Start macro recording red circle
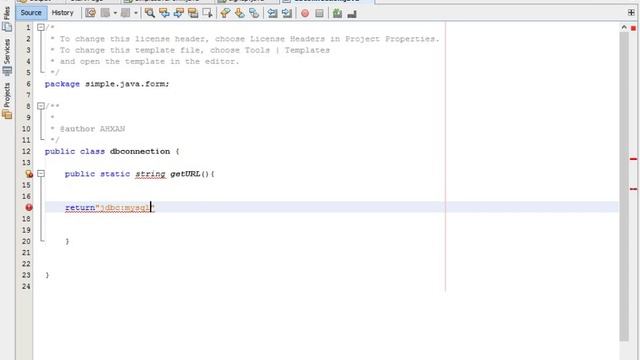Viewport: 640px width, 360px height. point(305,13)
